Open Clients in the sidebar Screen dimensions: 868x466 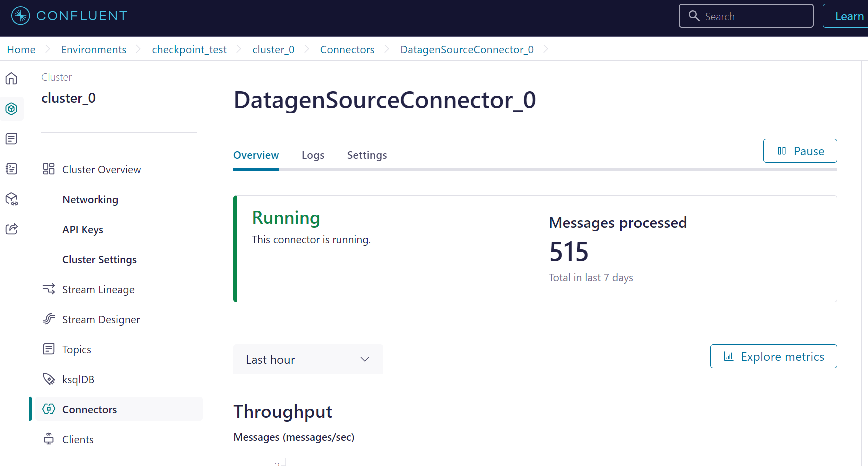point(78,440)
